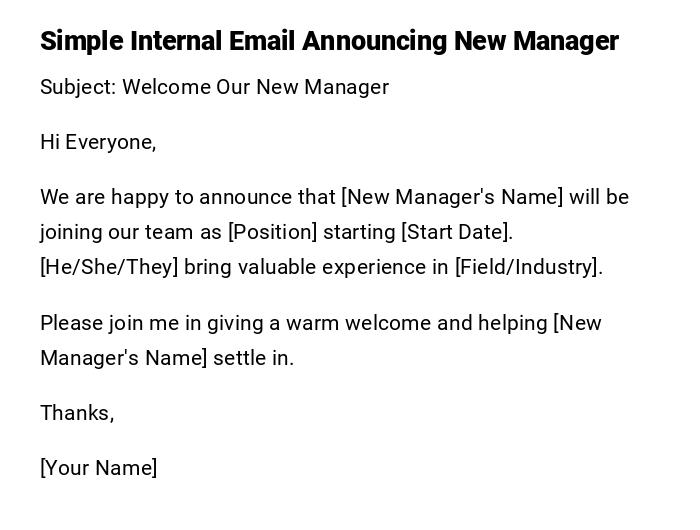This screenshot has width=700, height=530.
Task: Click the words "settle in."
Action: (254, 358)
